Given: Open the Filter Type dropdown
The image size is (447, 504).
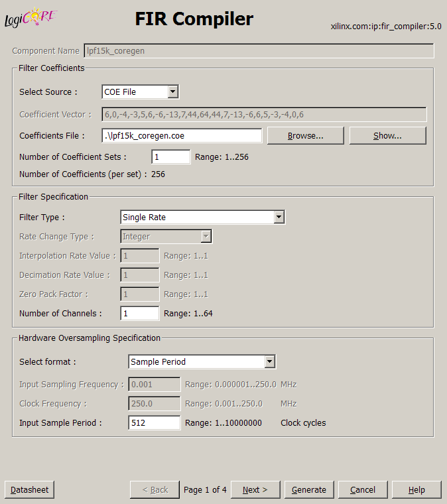Looking at the screenshot, I should click(202, 218).
